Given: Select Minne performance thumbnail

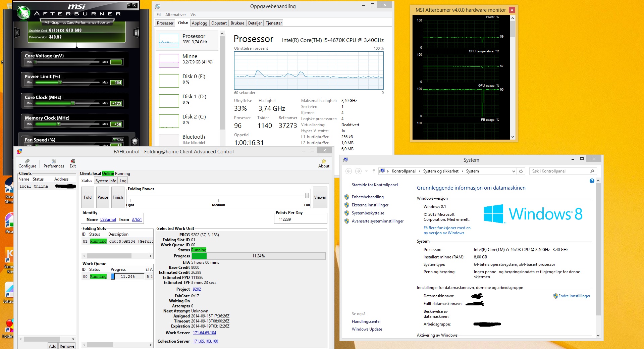Looking at the screenshot, I should 169,61.
